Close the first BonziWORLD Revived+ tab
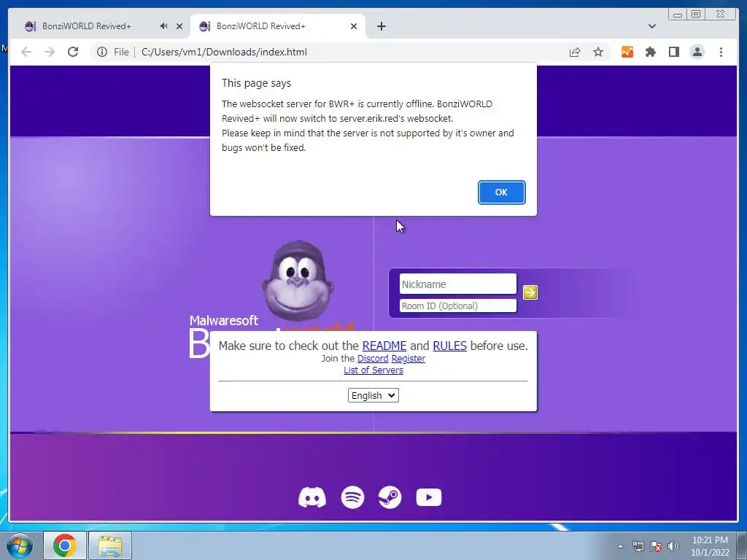 pyautogui.click(x=179, y=26)
